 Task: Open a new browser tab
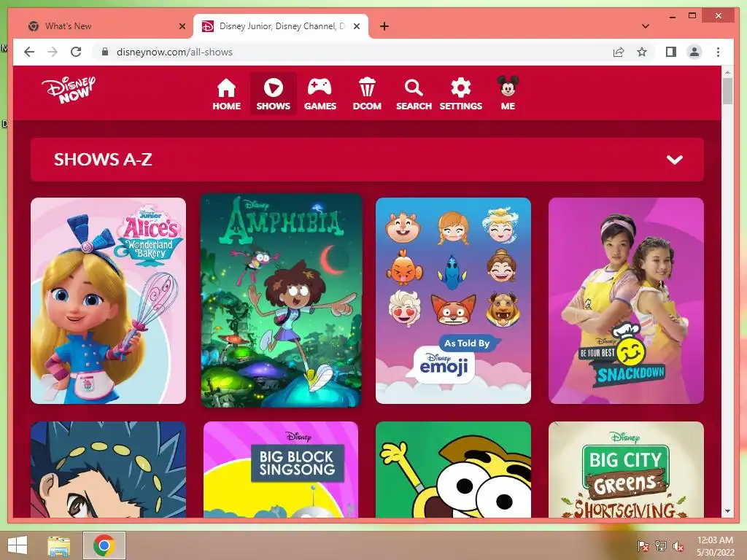coord(384,27)
